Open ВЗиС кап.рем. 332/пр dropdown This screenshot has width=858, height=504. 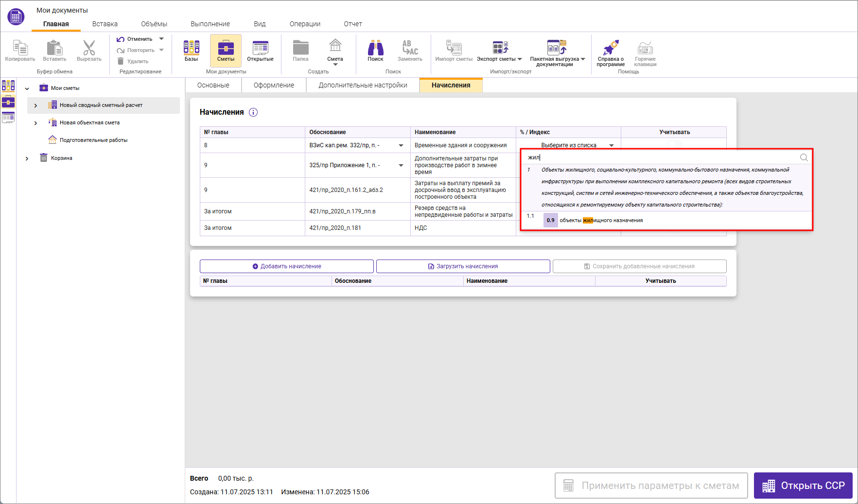401,145
